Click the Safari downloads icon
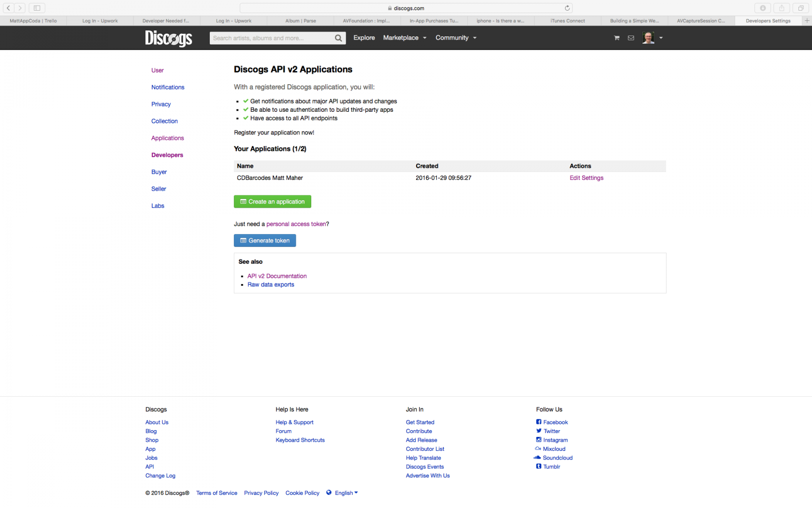This screenshot has width=812, height=508. click(763, 8)
